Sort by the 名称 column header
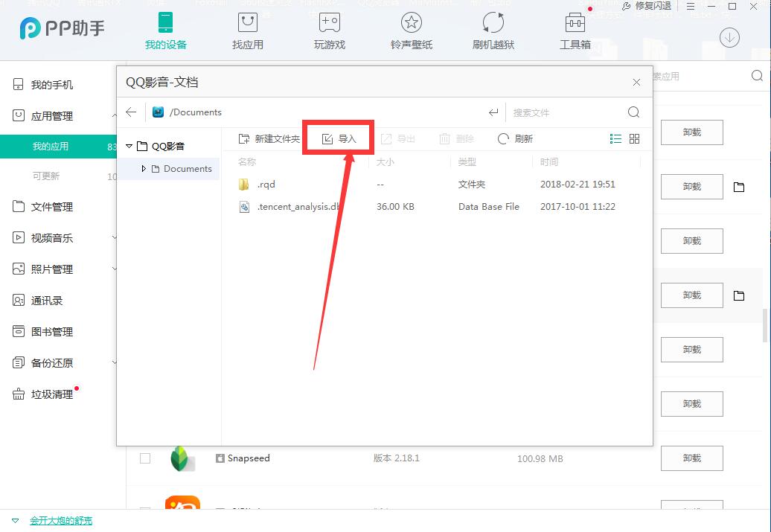Viewport: 771px width, 532px height. click(x=247, y=161)
